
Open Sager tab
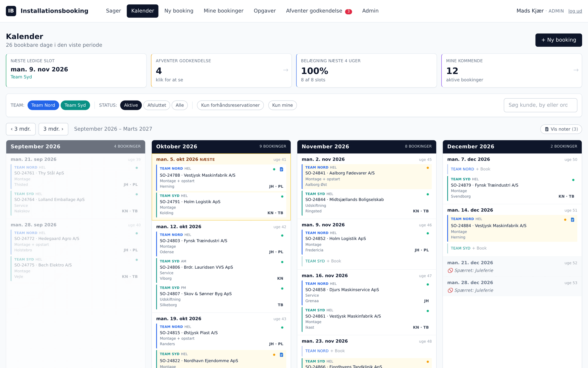pyautogui.click(x=113, y=11)
